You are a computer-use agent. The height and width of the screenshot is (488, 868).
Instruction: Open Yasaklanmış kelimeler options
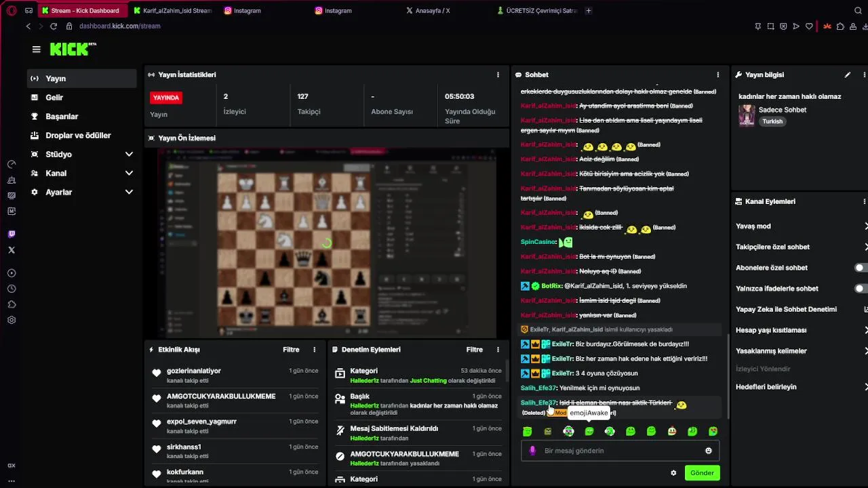click(x=801, y=351)
